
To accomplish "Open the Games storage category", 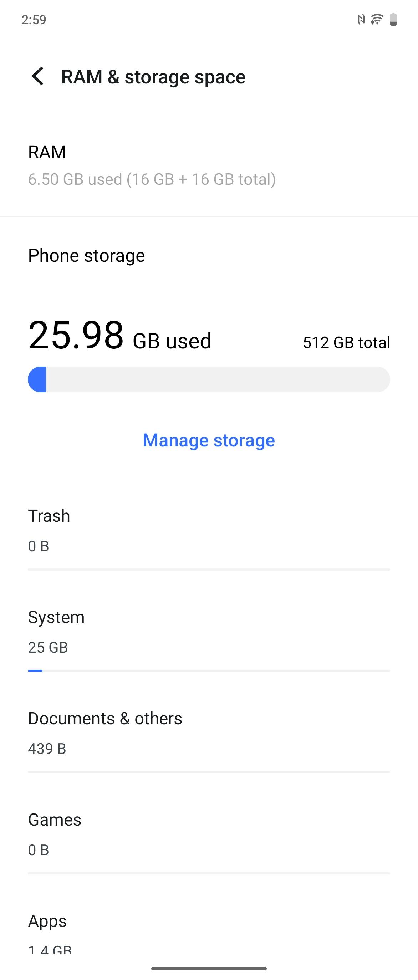I will 209,834.
